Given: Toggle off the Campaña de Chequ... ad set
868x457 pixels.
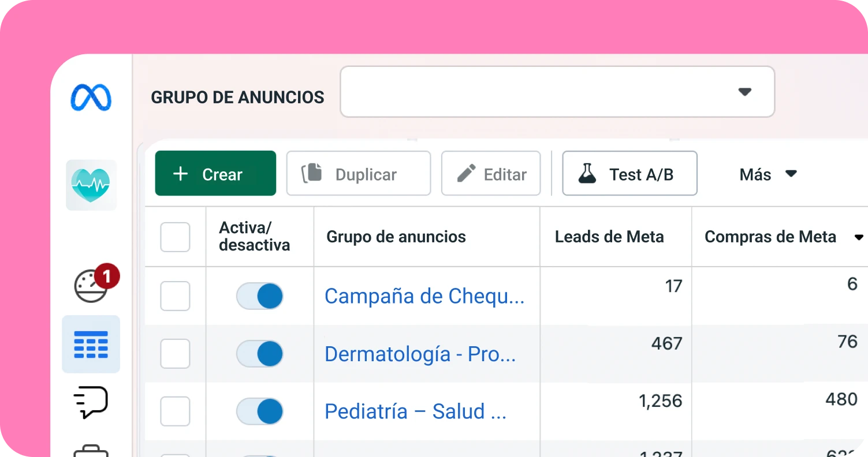Looking at the screenshot, I should pos(260,297).
